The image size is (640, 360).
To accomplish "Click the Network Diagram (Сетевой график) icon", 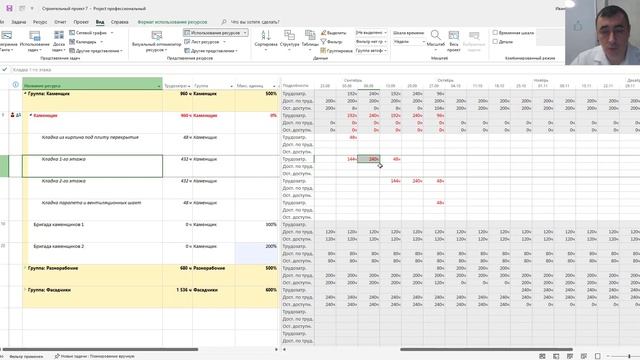I will 72,33.
